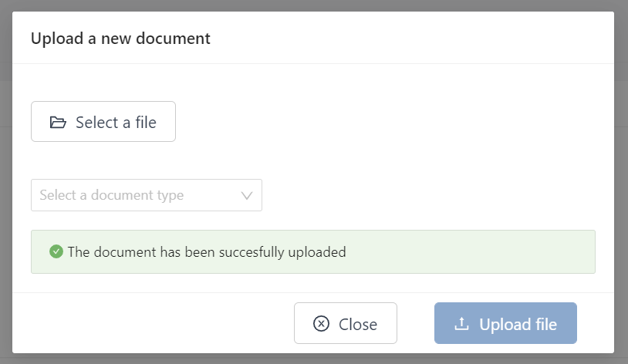This screenshot has width=628, height=364.
Task: Click the empty footer area left of Close
Action: click(x=154, y=323)
